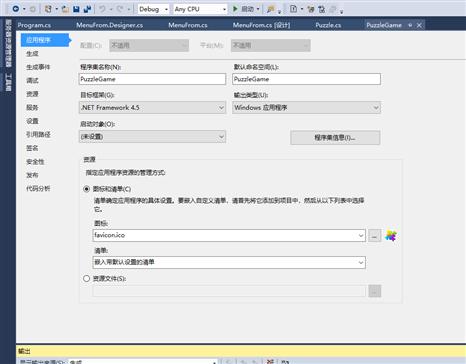Click the green Start debugging arrow
The width and height of the screenshot is (466, 364).
(235, 9)
